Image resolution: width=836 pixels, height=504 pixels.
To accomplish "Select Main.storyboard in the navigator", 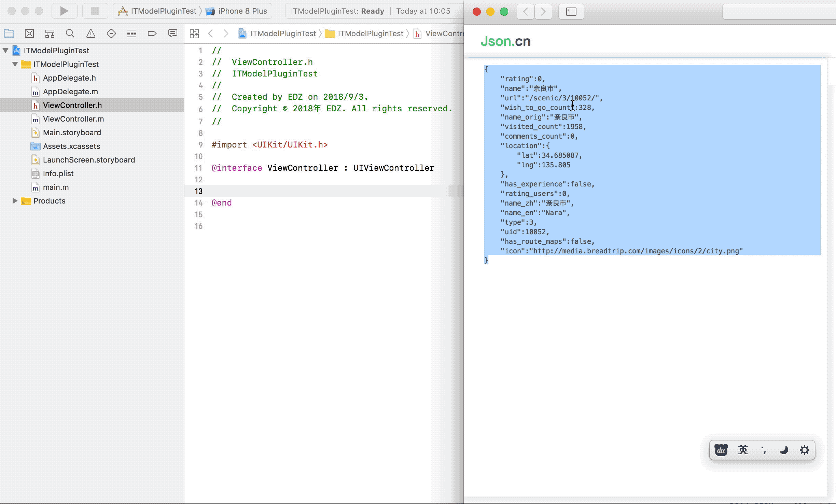I will tap(72, 132).
